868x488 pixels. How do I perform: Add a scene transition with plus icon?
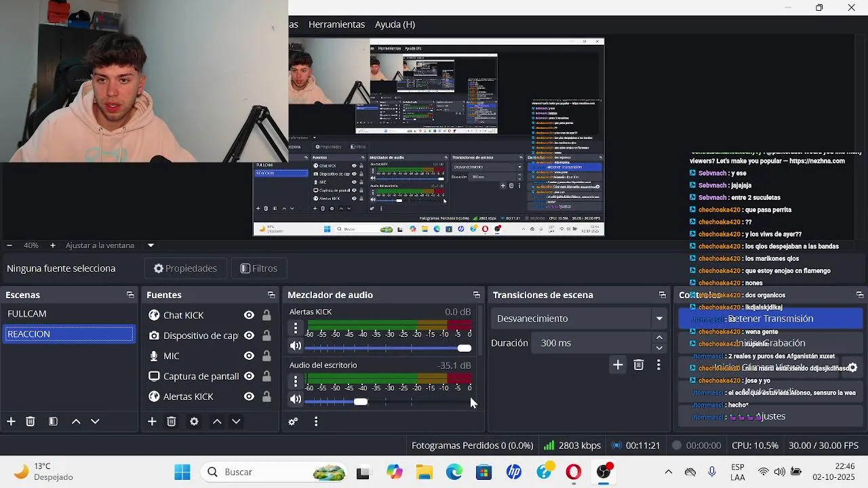(x=618, y=365)
